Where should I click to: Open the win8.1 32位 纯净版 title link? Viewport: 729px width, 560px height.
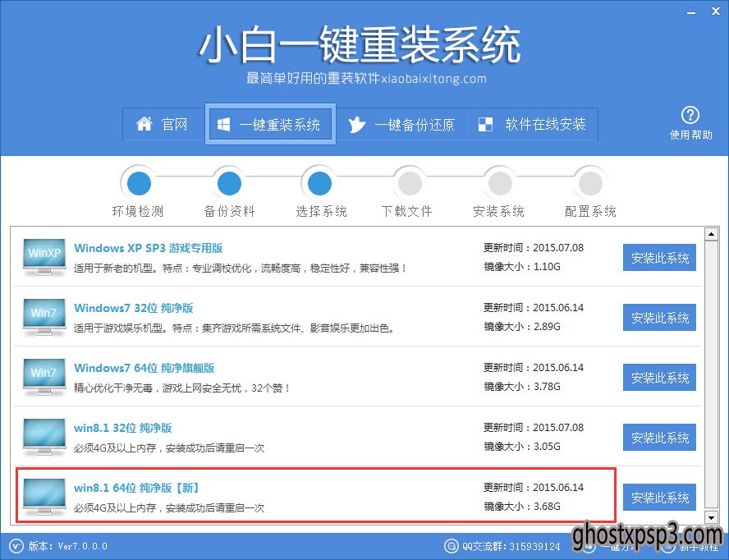(x=123, y=428)
